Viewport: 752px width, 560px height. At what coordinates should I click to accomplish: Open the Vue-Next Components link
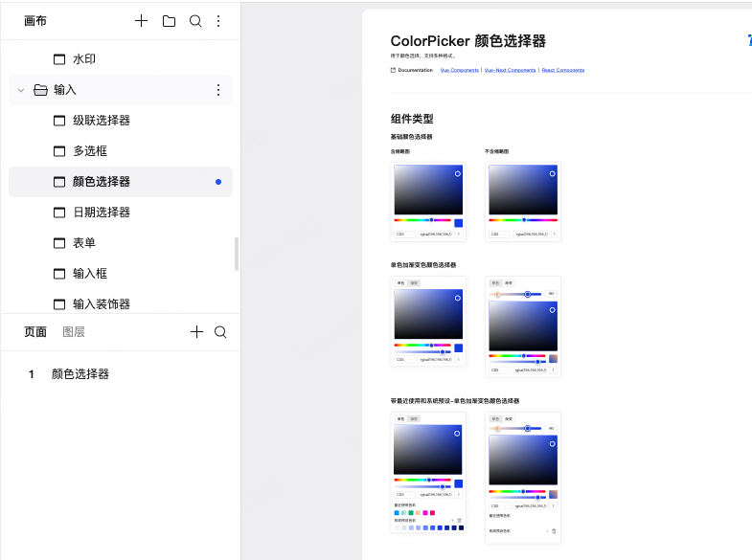[x=511, y=71]
